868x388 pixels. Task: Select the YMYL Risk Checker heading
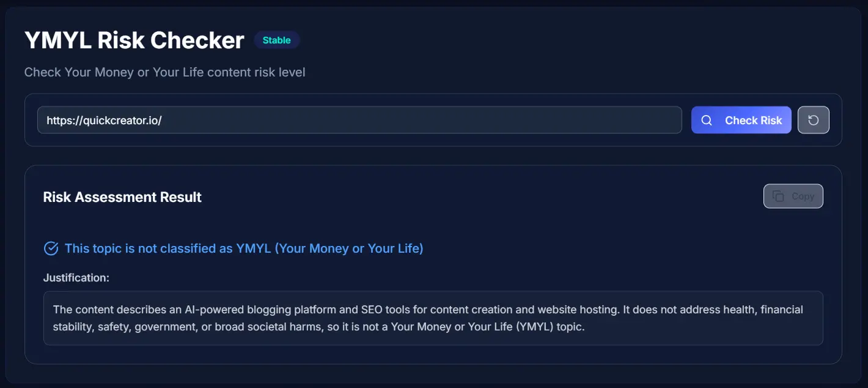[134, 40]
